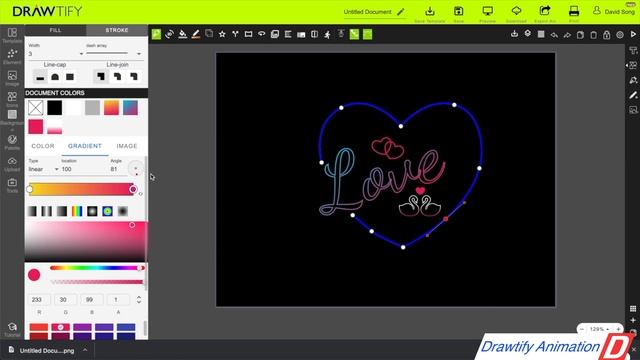Screen dimensions: 640x360
Task: Open the zoom percentage dropdown
Action: 600,329
